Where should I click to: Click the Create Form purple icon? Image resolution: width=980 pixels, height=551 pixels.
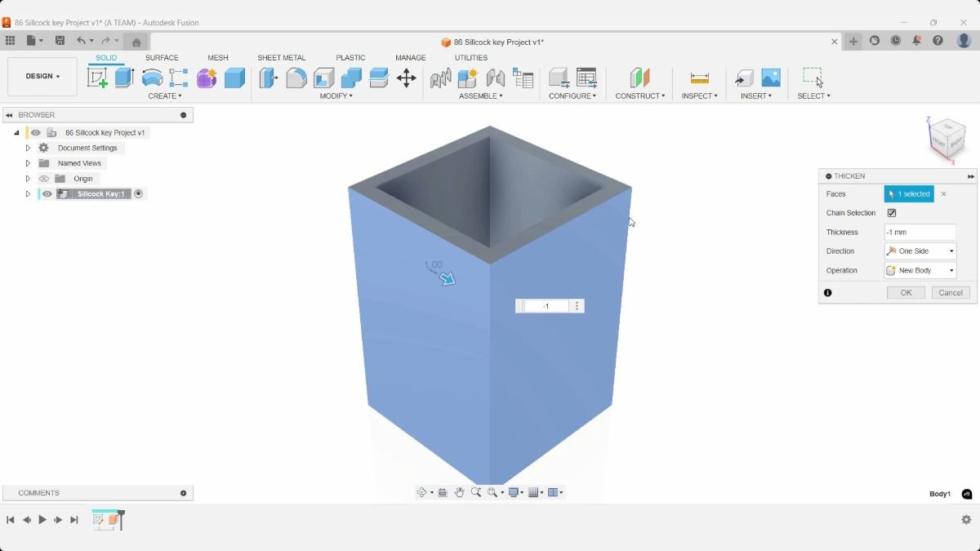pos(207,78)
